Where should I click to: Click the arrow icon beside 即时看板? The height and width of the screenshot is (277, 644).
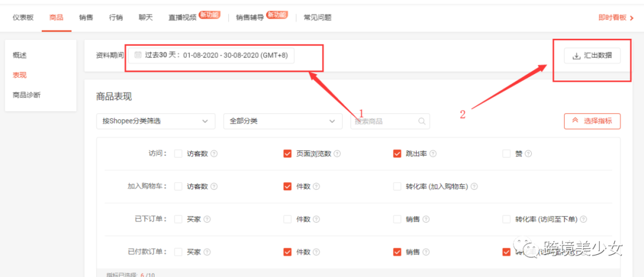pyautogui.click(x=631, y=18)
